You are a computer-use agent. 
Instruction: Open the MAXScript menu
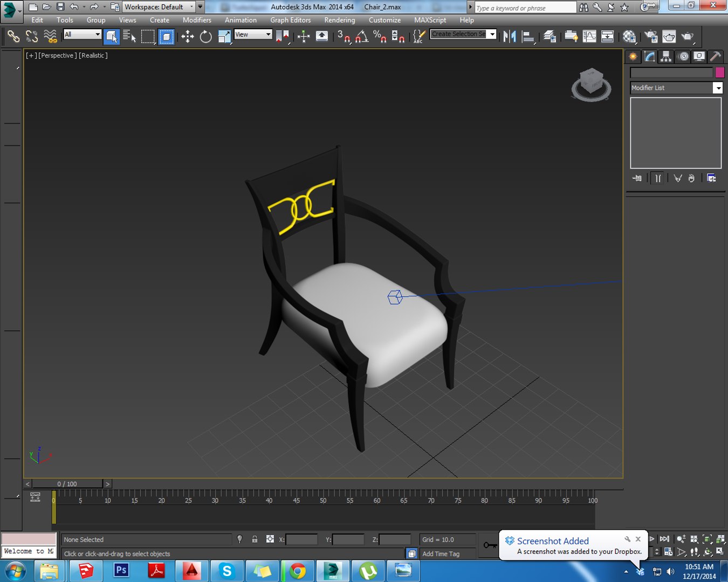pos(430,20)
